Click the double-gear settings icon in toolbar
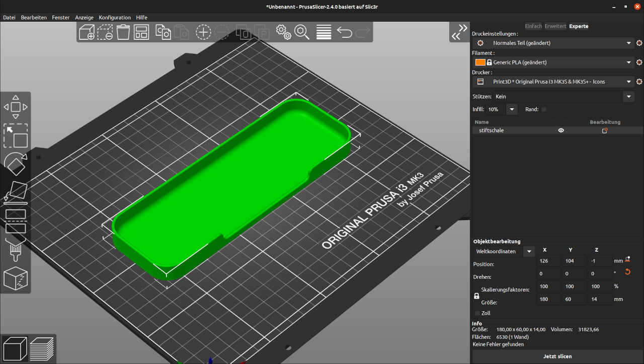This screenshot has width=644, height=364. (284, 32)
